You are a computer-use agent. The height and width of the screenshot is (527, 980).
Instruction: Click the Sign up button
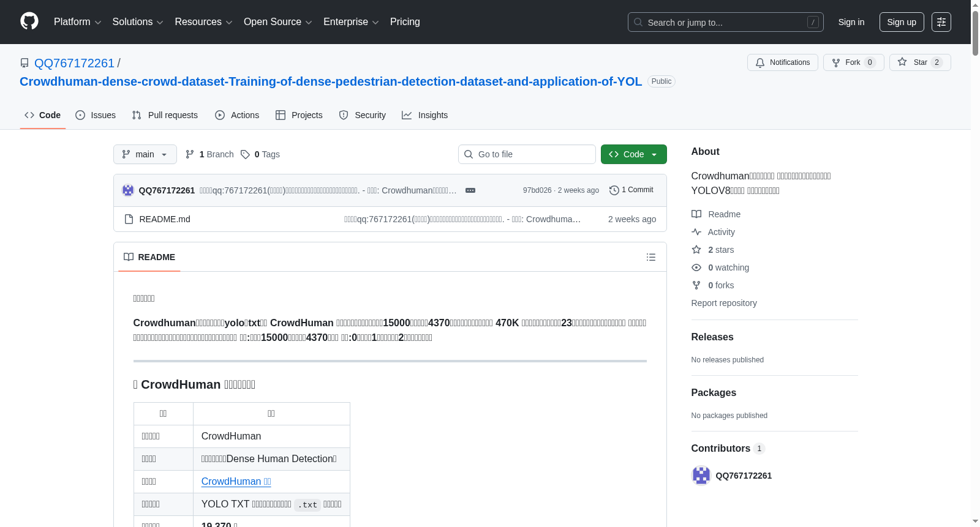pyautogui.click(x=902, y=22)
